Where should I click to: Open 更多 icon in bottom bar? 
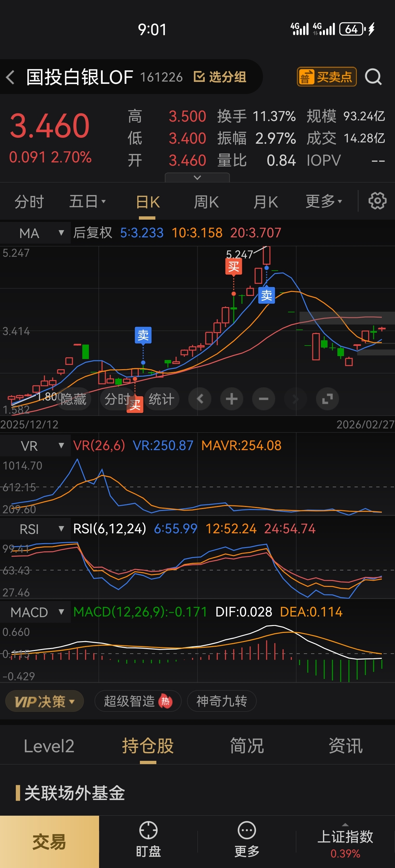click(247, 839)
